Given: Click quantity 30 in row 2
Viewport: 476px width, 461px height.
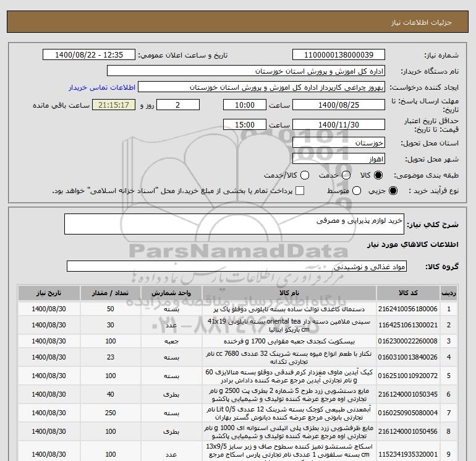Looking at the screenshot, I should 111,325.
